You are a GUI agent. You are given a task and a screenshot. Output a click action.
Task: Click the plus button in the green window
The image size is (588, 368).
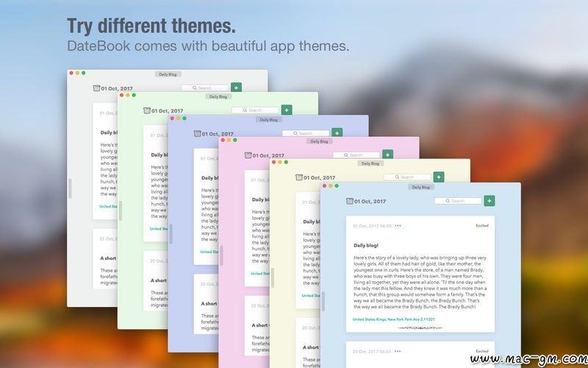(287, 110)
